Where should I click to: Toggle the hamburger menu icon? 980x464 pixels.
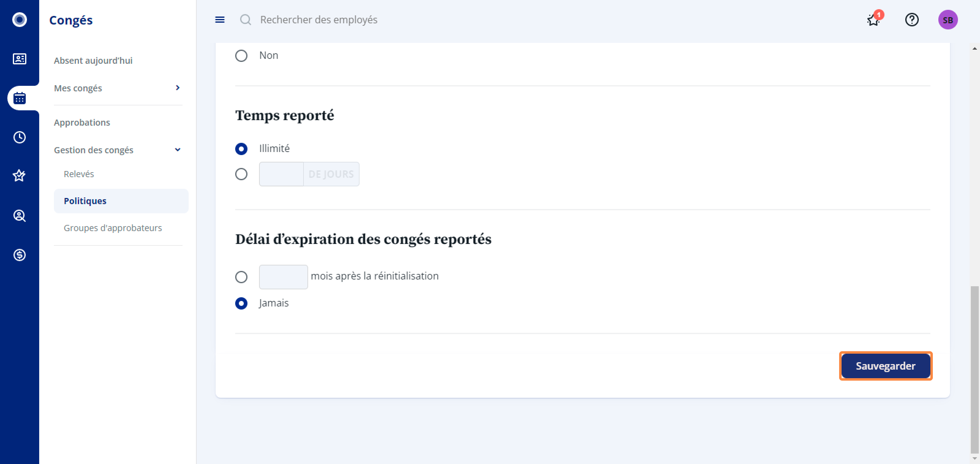[220, 19]
